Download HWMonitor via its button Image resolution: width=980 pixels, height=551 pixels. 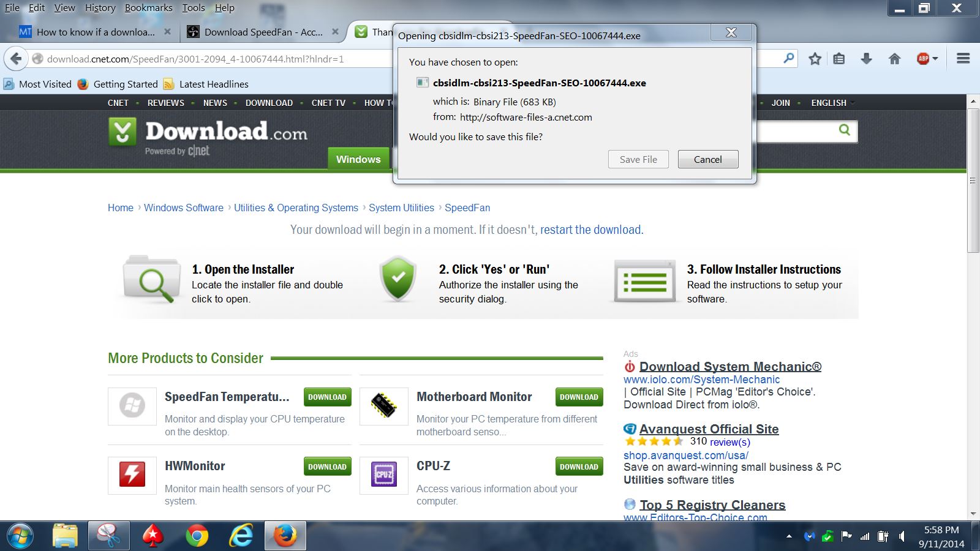tap(328, 467)
